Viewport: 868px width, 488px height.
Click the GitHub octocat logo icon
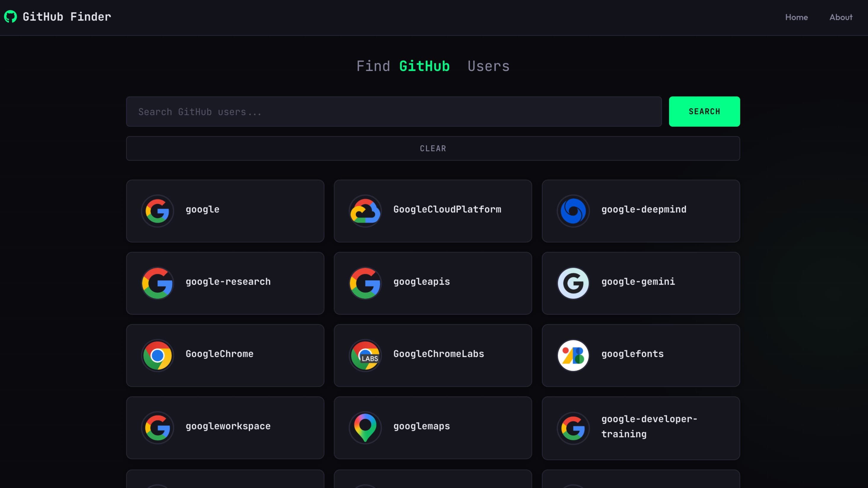coord(10,17)
